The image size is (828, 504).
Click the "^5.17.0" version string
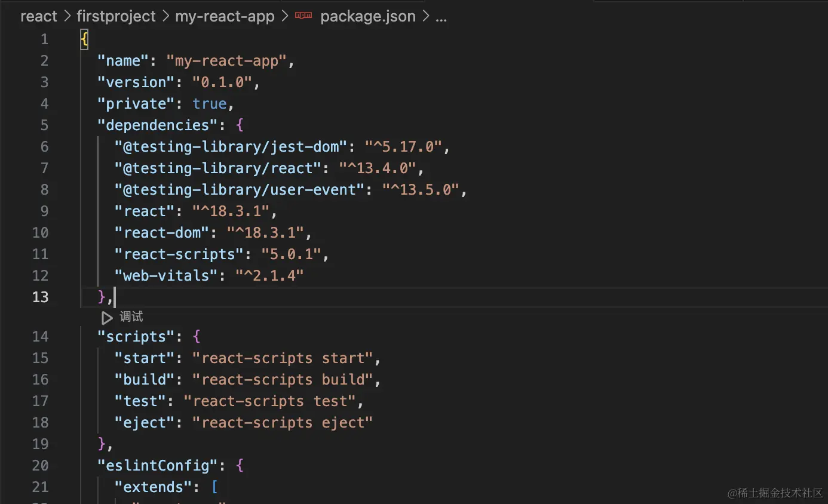click(404, 147)
